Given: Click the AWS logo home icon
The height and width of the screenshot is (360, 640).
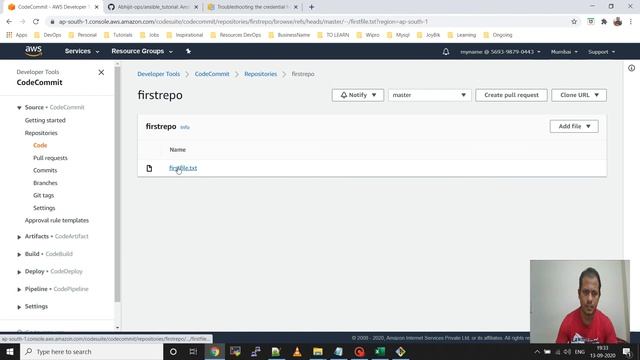Looking at the screenshot, I should (x=33, y=51).
